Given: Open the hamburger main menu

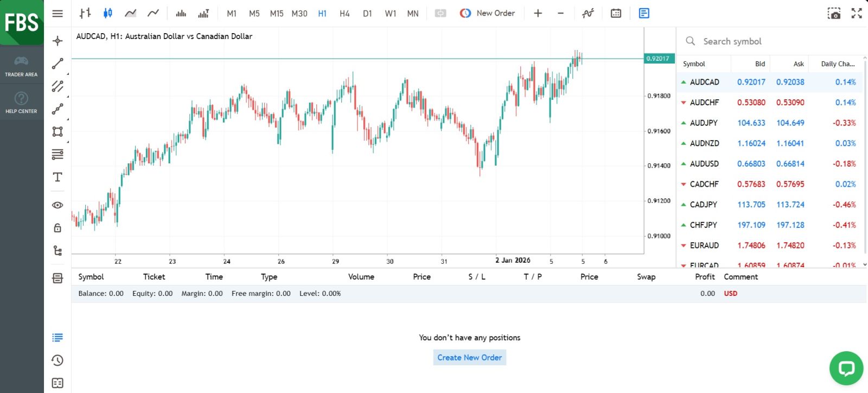Looking at the screenshot, I should 58,13.
